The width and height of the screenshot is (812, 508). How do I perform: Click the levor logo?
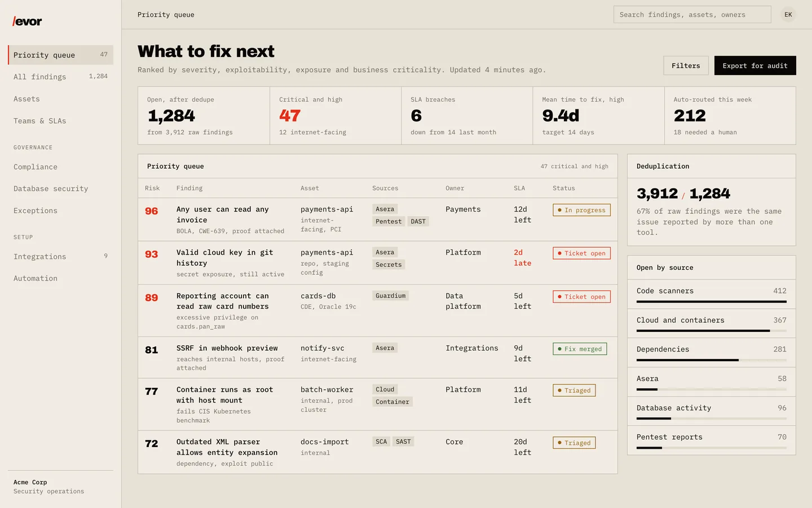[x=27, y=21]
